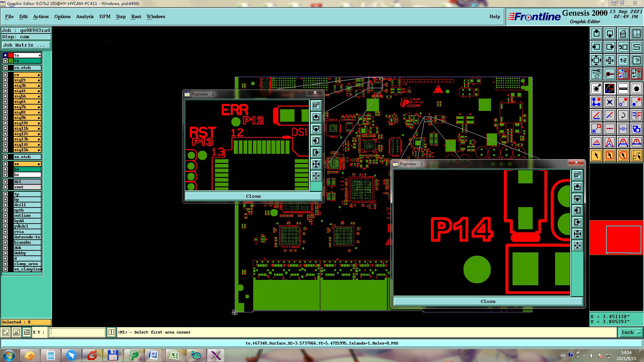The image size is (644, 362).
Task: Click the 1:2 zoom scale icon
Action: point(623,60)
